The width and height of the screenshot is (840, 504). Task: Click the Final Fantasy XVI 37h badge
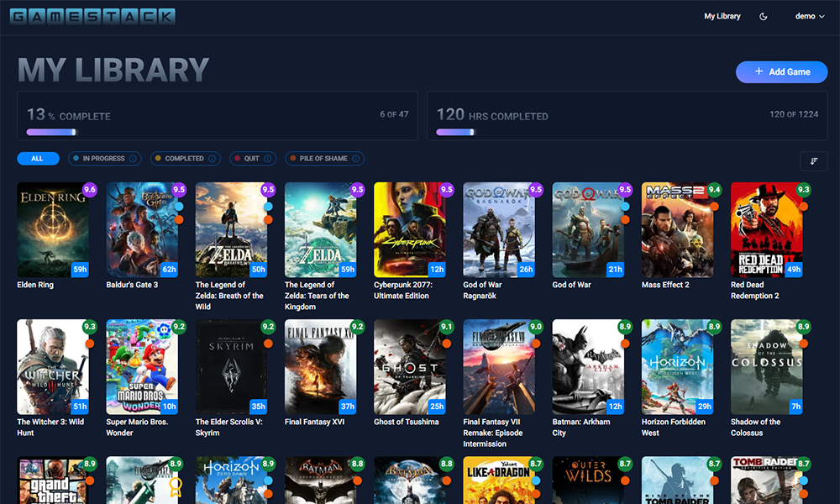coord(348,407)
